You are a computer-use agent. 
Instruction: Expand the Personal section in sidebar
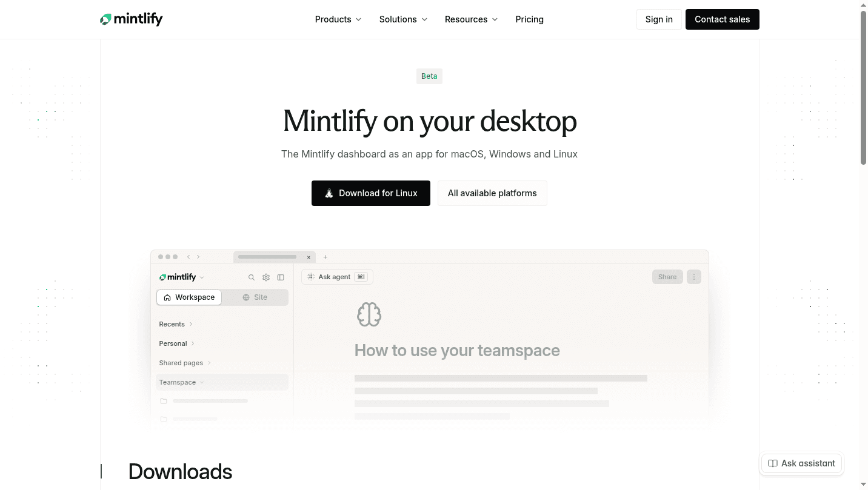[176, 343]
